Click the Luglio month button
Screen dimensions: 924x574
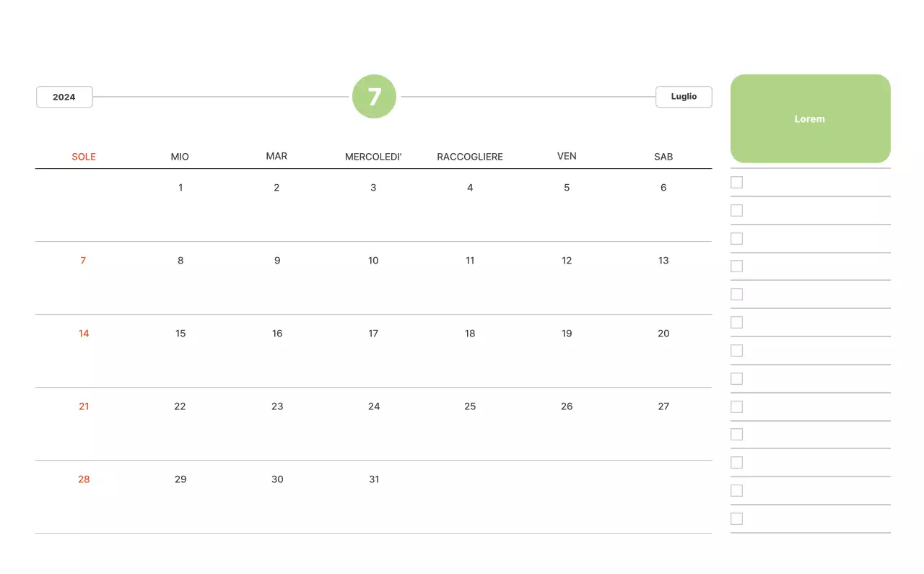pyautogui.click(x=684, y=97)
